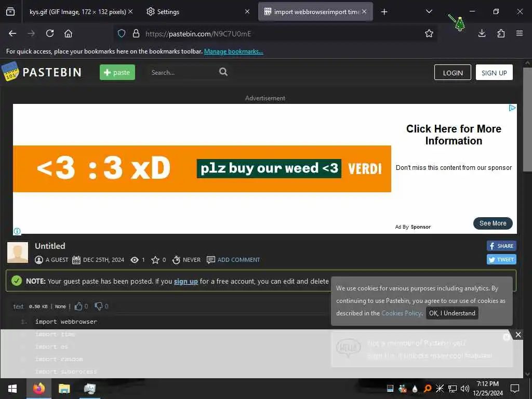Open Firefox application hamburger menu
Image resolution: width=532 pixels, height=399 pixels.
pyautogui.click(x=519, y=33)
